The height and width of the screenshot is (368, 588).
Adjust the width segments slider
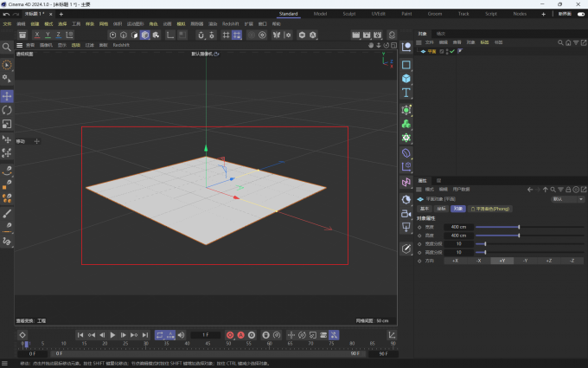[x=529, y=244]
